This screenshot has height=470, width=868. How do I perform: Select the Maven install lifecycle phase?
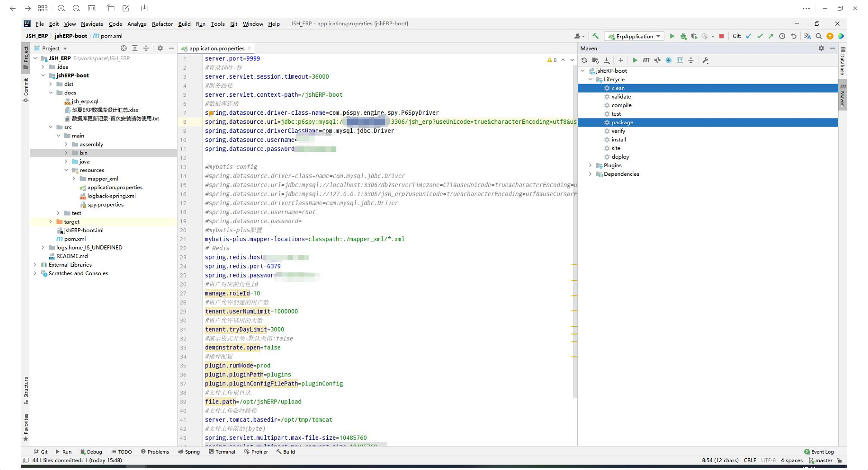pyautogui.click(x=618, y=140)
